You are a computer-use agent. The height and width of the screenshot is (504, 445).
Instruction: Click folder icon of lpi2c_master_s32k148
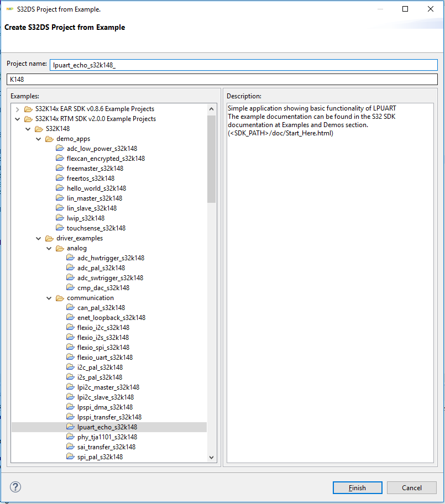click(x=70, y=387)
